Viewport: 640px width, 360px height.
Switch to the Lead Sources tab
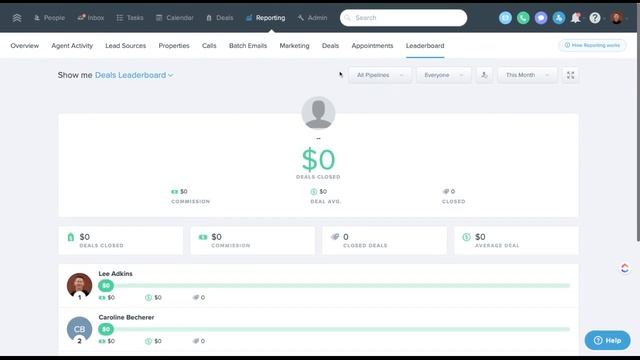pos(126,46)
